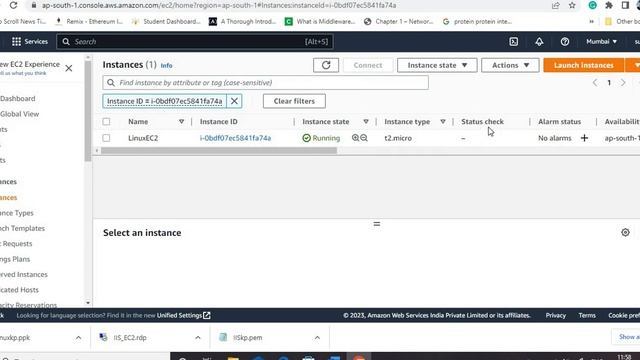
Task: Open the What is Middleware bookmark
Action: [x=320, y=22]
